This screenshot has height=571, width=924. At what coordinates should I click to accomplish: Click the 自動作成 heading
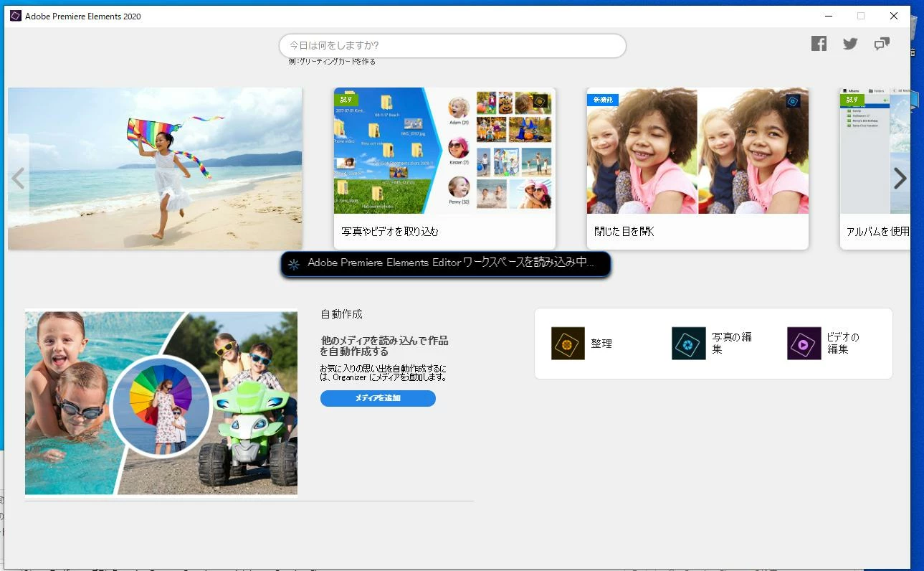point(341,314)
